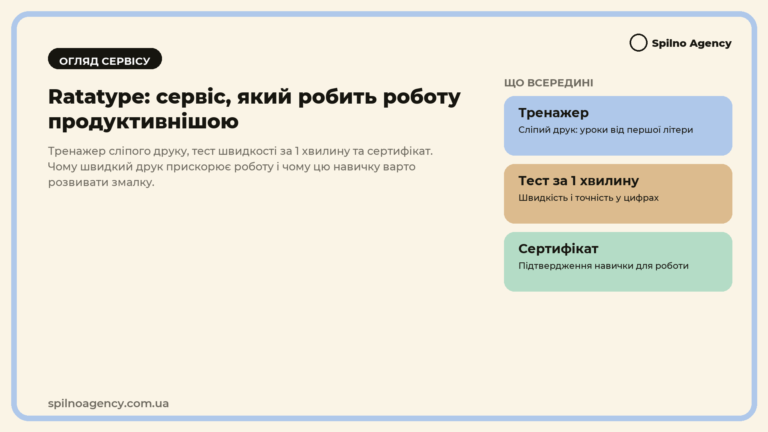The height and width of the screenshot is (432, 768).
Task: Open the spilnoagency.com.ua footer link
Action: click(x=108, y=404)
